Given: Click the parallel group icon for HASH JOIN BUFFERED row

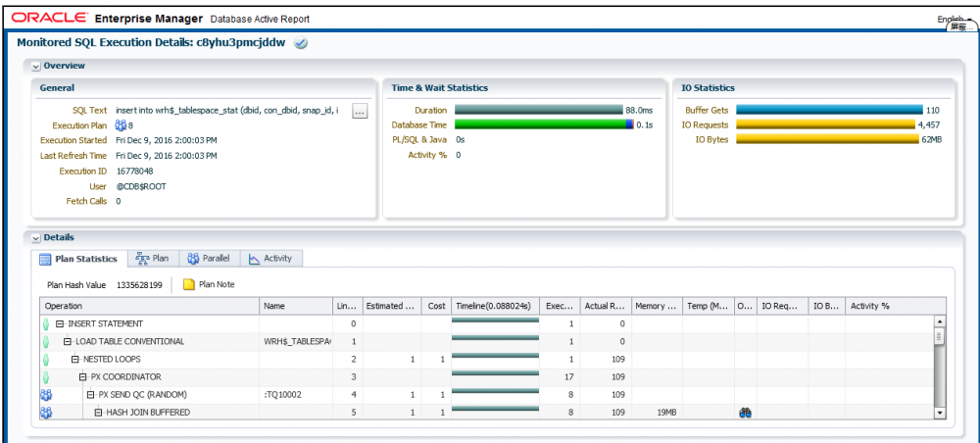Looking at the screenshot, I should 45,413.
